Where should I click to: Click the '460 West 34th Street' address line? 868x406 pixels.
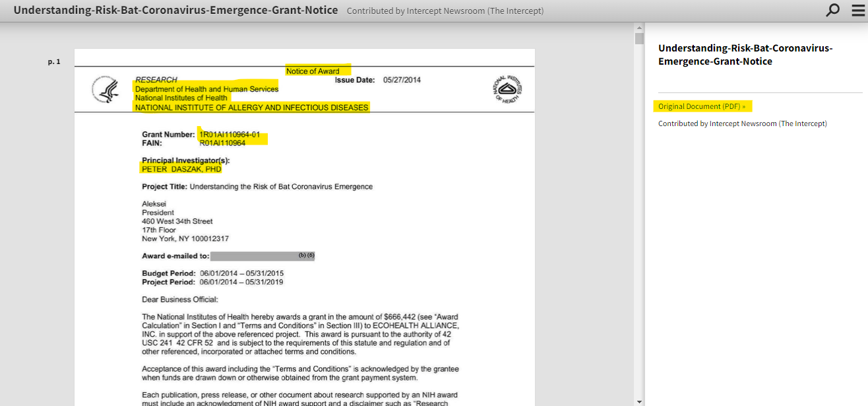(x=177, y=221)
